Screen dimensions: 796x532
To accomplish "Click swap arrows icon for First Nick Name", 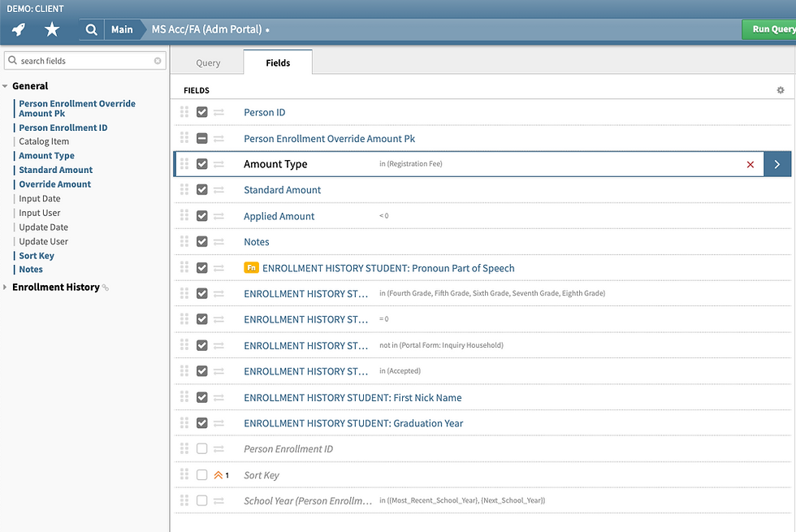I will tap(218, 397).
